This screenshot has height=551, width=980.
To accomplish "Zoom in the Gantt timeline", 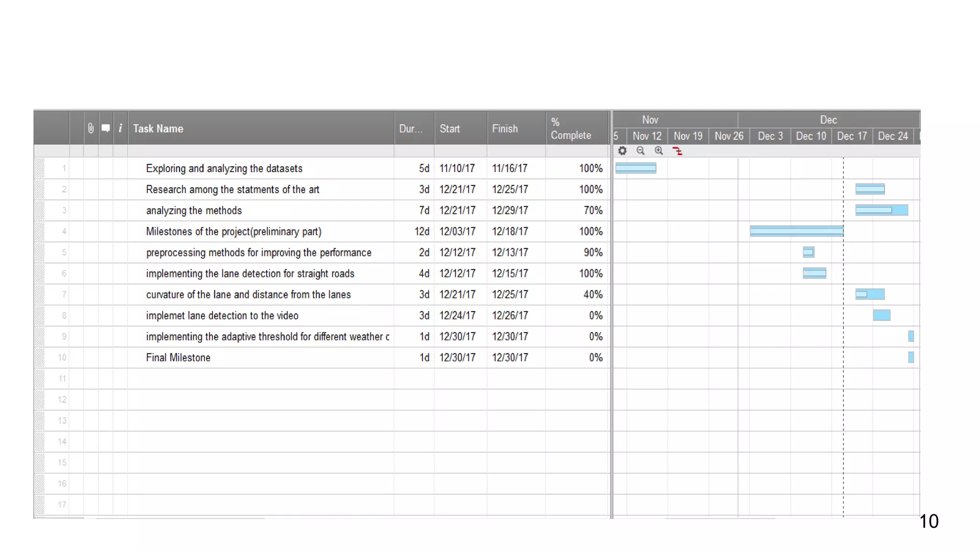I will click(659, 151).
